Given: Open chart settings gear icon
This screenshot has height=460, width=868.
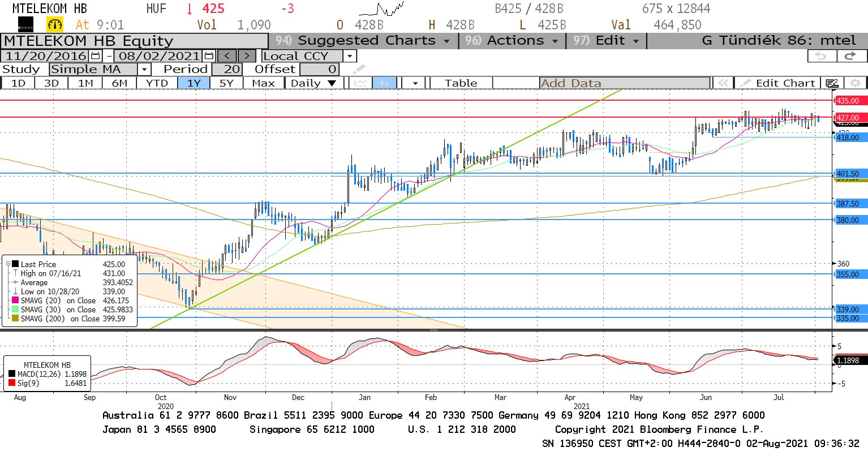Looking at the screenshot, I should [855, 83].
